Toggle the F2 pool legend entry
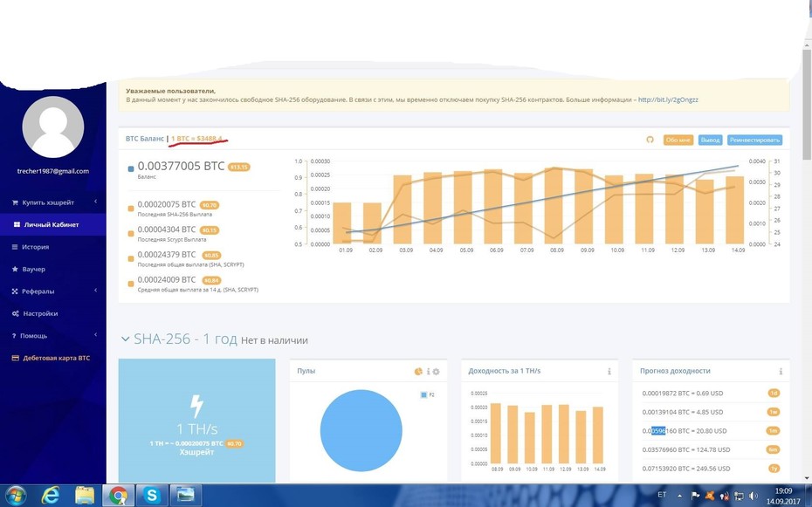The width and height of the screenshot is (812, 507). (427, 394)
